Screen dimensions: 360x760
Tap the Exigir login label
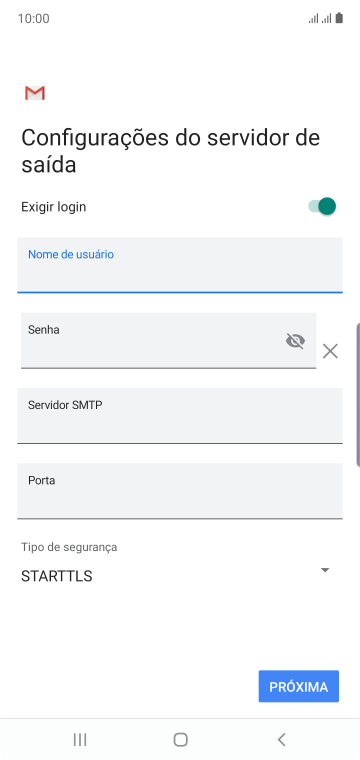coord(54,207)
